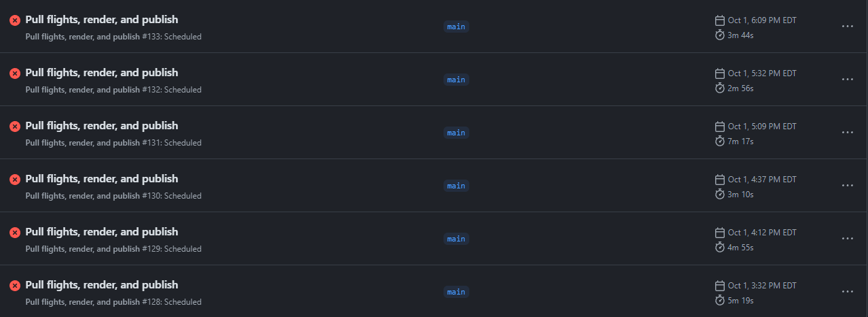Click the Oct 1, 4:12 PM EDT timestamp
The width and height of the screenshot is (868, 317).
[762, 233]
